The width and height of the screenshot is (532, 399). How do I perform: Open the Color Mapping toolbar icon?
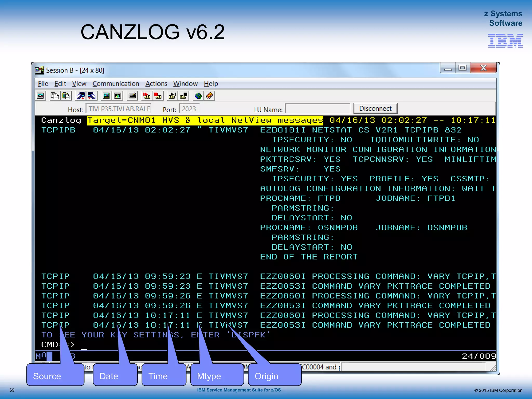pos(118,96)
